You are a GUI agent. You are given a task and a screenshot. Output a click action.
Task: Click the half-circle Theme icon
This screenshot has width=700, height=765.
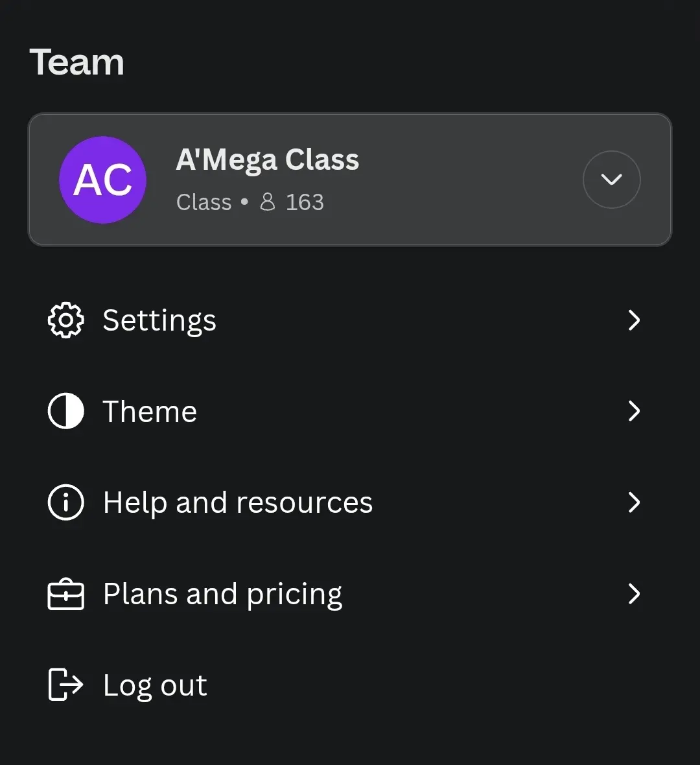click(x=66, y=411)
